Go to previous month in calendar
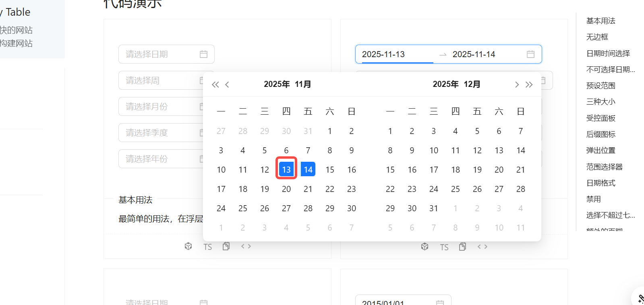Viewport: 644px width, 305px height. [227, 84]
